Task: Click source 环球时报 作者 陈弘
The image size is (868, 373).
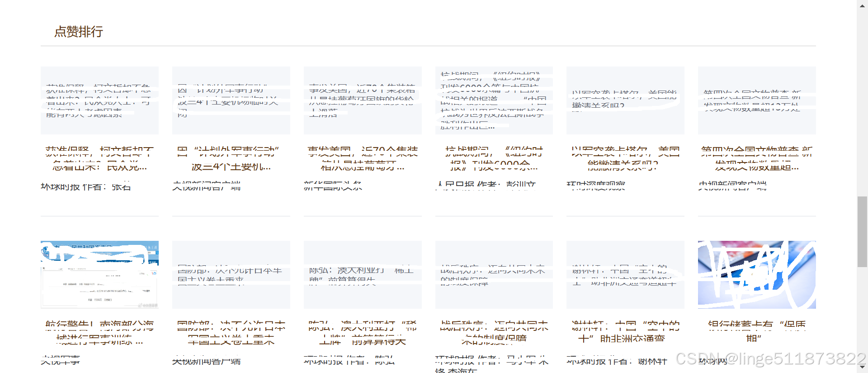Action: [x=349, y=360]
